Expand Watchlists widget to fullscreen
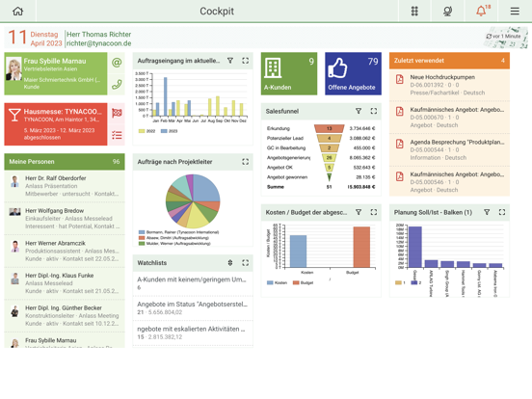Viewport: 532px width, 399px height. (246, 262)
